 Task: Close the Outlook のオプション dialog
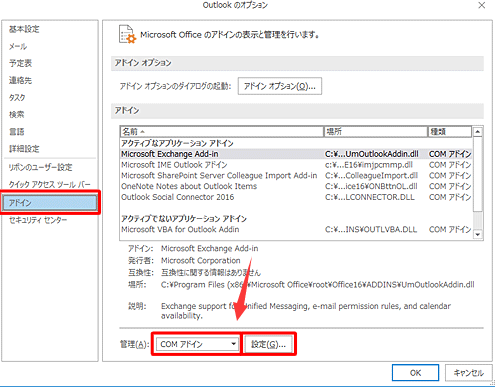point(482,5)
